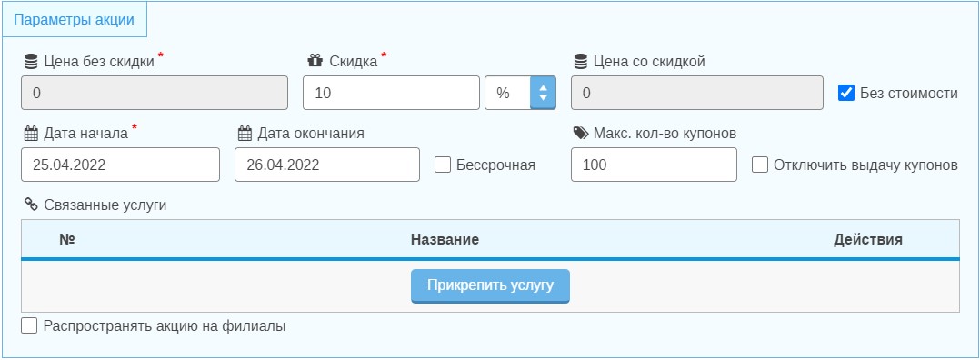Click the Название column header
Screen dimensions: 980x360
tap(445, 239)
